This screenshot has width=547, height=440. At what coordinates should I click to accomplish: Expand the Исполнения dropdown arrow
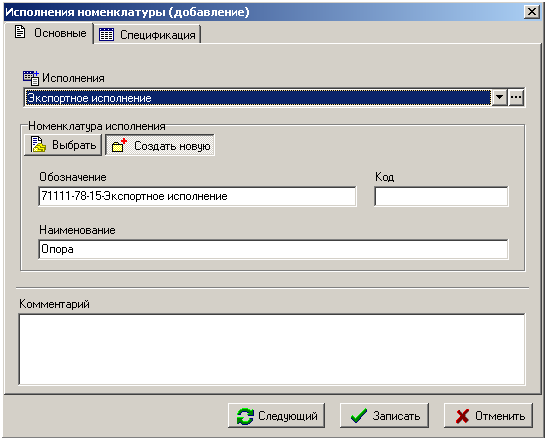499,98
